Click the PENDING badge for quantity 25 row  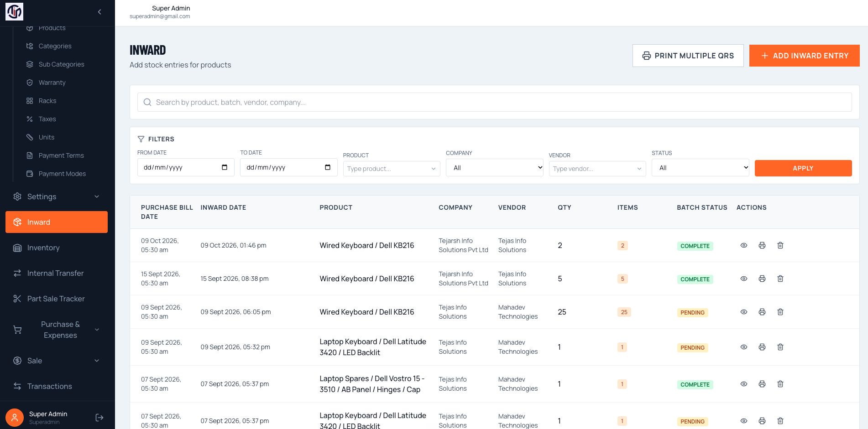tap(692, 312)
